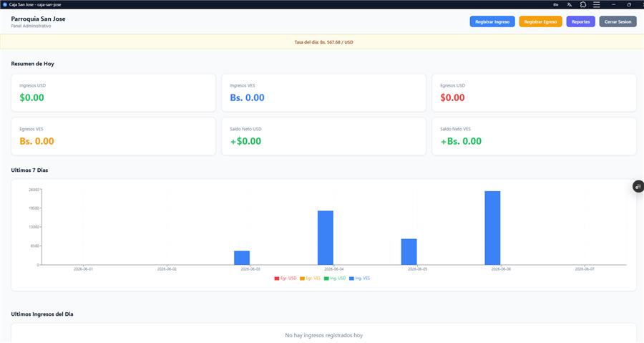Viewport: 644px width, 343px height.
Task: Click the 2026-06-01 axis label
Action: pos(83,269)
